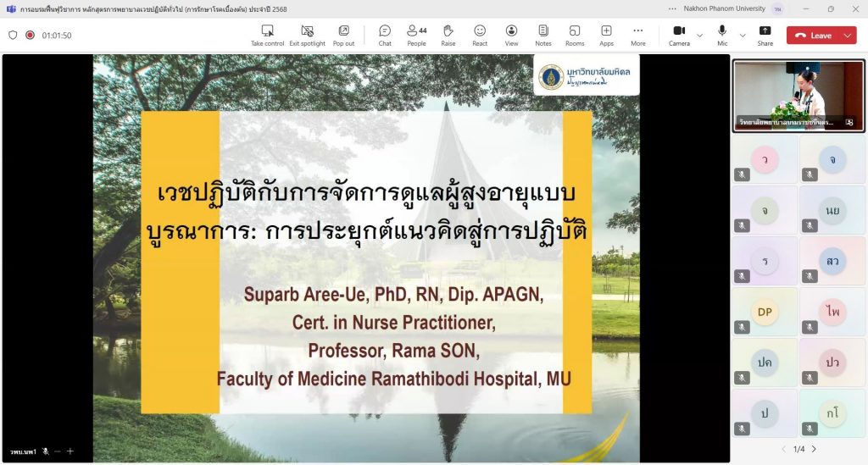The width and height of the screenshot is (868, 465).
Task: Open meeting Notes
Action: pos(543,36)
